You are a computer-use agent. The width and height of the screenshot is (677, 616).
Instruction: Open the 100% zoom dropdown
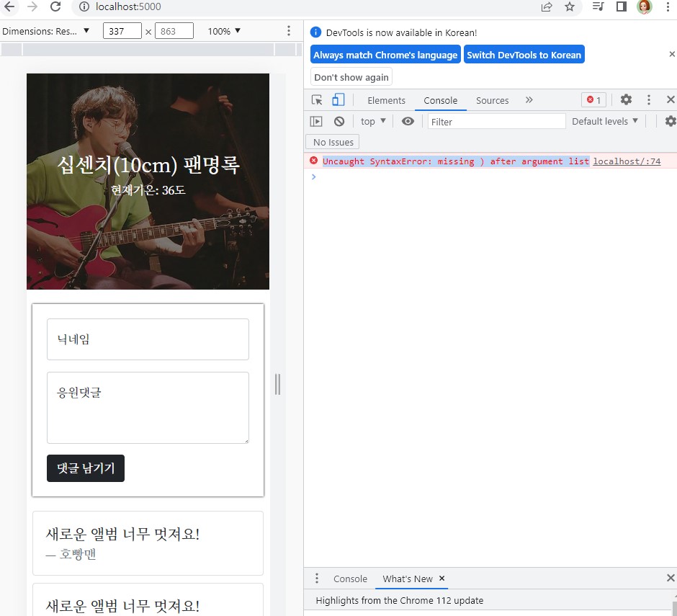tap(224, 31)
